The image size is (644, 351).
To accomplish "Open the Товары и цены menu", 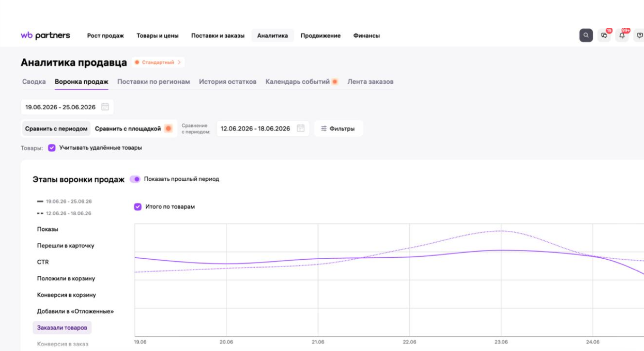I will pos(158,35).
